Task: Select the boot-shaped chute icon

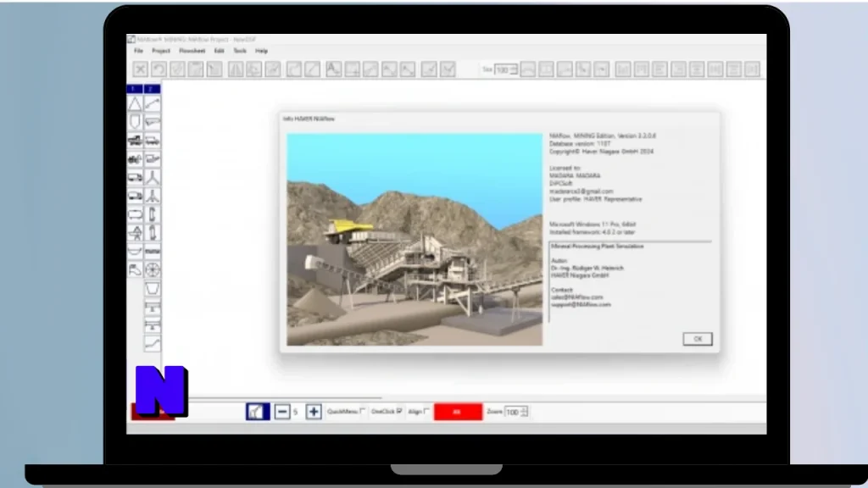Action: pyautogui.click(x=135, y=269)
